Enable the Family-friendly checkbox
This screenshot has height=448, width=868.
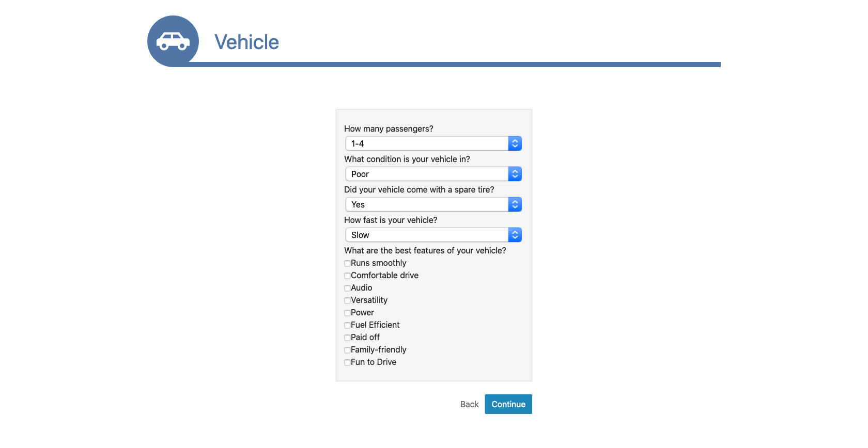pos(347,350)
